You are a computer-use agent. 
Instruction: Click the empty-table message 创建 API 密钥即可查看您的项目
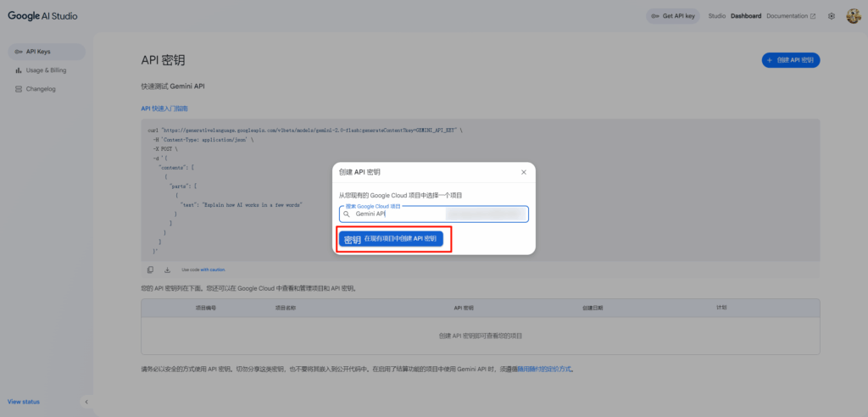481,336
